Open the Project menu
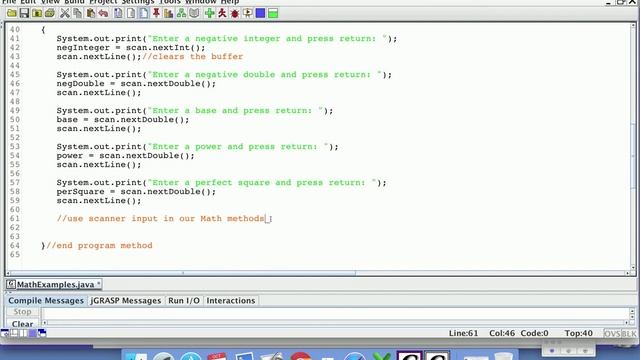The height and width of the screenshot is (360, 640). 103,2
